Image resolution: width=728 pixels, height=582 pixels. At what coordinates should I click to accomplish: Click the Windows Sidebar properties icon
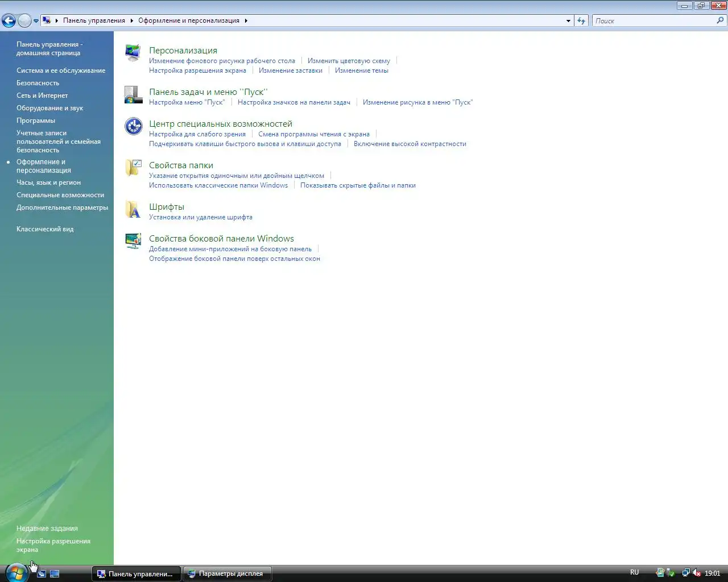coord(133,241)
